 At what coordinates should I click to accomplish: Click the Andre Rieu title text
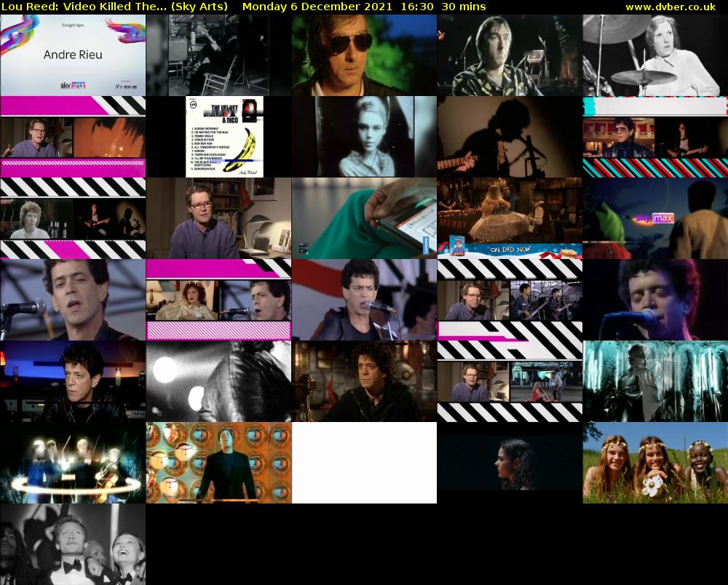[x=73, y=54]
